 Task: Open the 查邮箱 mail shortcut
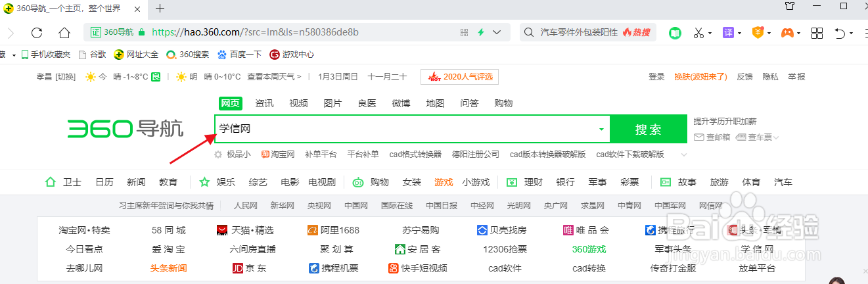point(712,137)
